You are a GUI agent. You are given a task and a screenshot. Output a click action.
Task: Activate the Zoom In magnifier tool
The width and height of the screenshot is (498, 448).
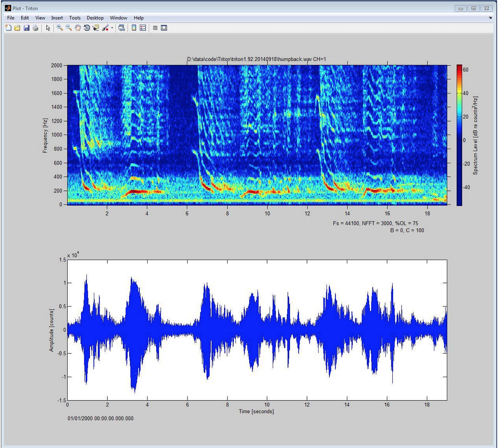tap(60, 28)
